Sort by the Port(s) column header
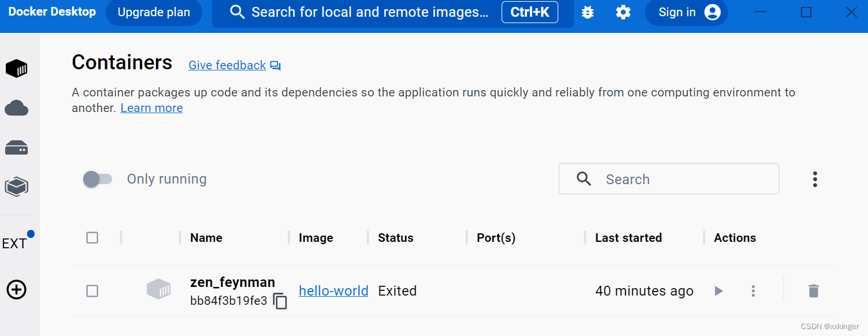 click(x=496, y=238)
